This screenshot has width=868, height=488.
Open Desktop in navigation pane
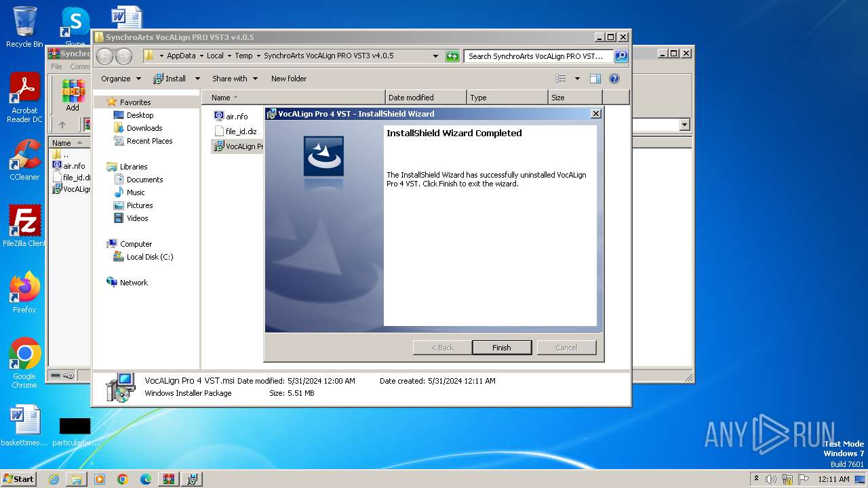click(x=140, y=115)
